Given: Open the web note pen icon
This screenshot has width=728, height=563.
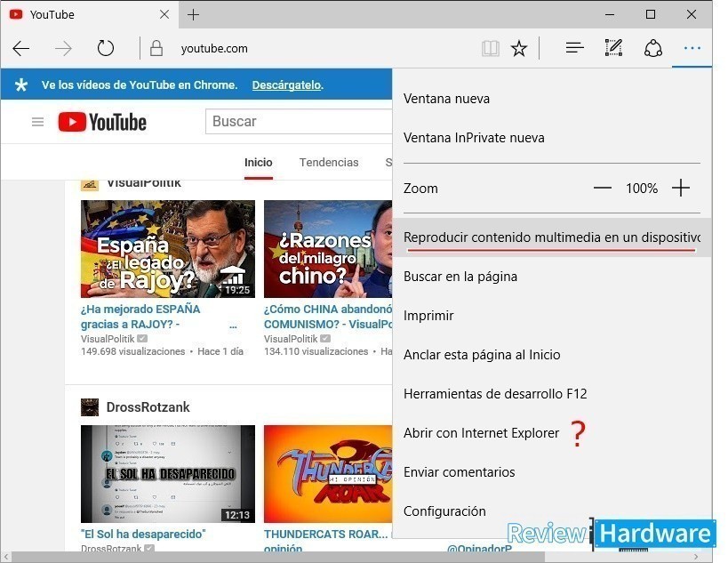Looking at the screenshot, I should (x=613, y=48).
